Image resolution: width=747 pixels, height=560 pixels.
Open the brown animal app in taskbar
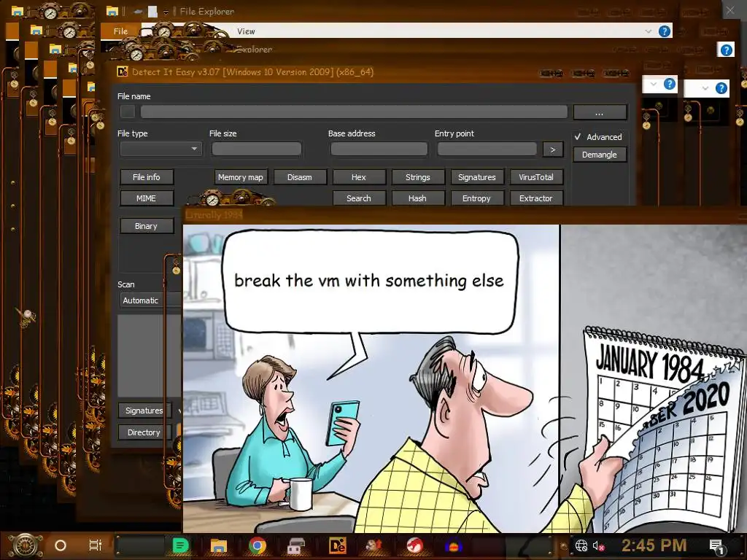tap(374, 545)
